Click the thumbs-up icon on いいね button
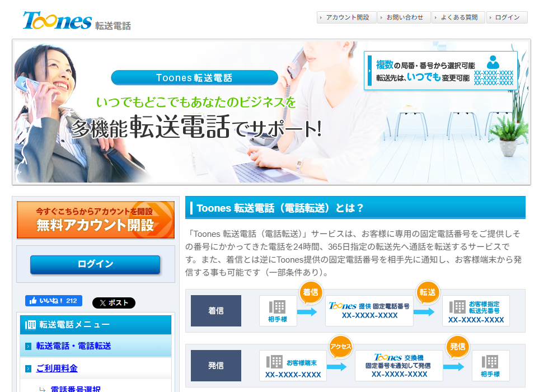Screen dimensions: 539x392 pyautogui.click(x=33, y=301)
